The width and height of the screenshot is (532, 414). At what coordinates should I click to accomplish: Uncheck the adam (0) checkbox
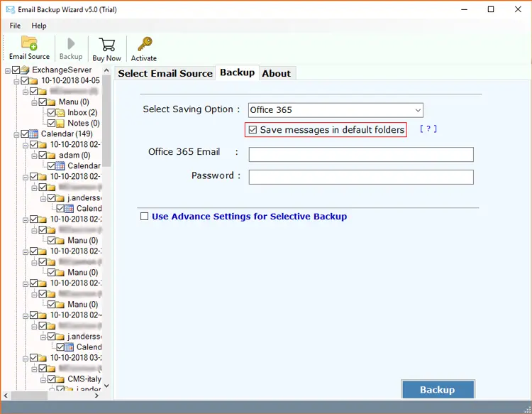(43, 156)
